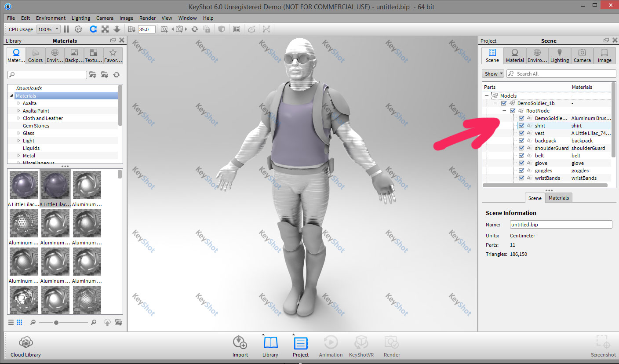
Task: Open the Material tab in Project panel
Action: (515, 56)
